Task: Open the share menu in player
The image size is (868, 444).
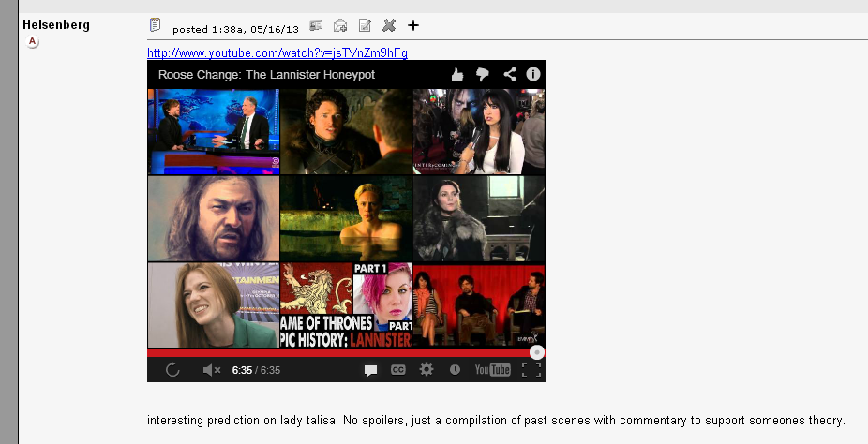Action: coord(509,74)
